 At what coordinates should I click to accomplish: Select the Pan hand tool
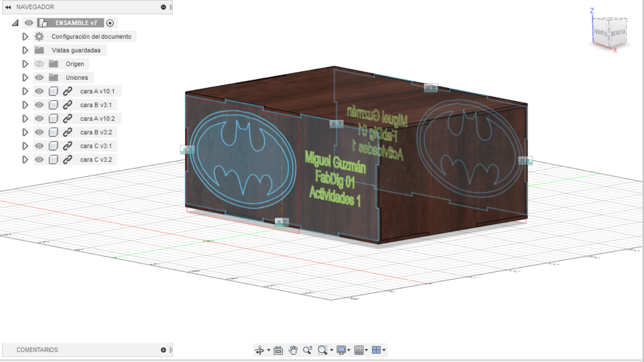[x=293, y=350]
